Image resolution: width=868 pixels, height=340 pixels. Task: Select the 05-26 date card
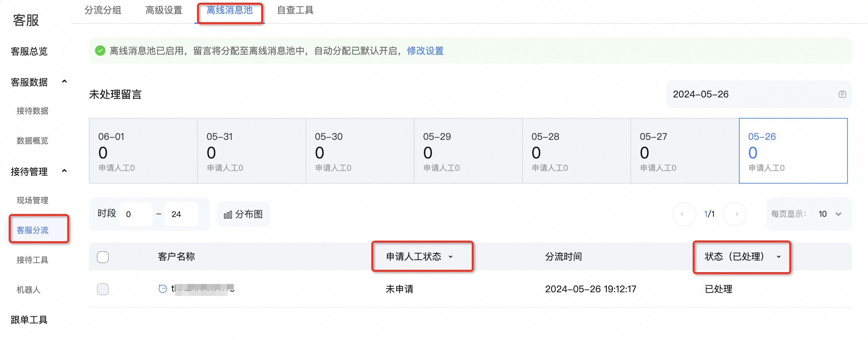793,151
